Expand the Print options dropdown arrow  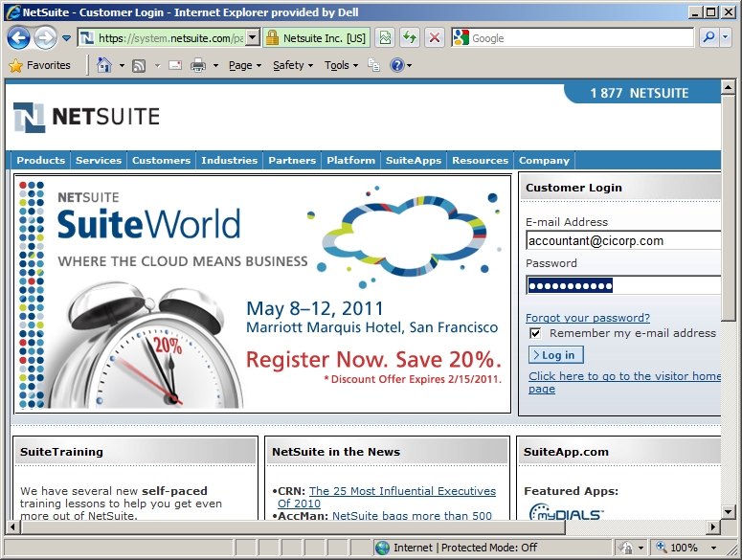click(x=215, y=65)
